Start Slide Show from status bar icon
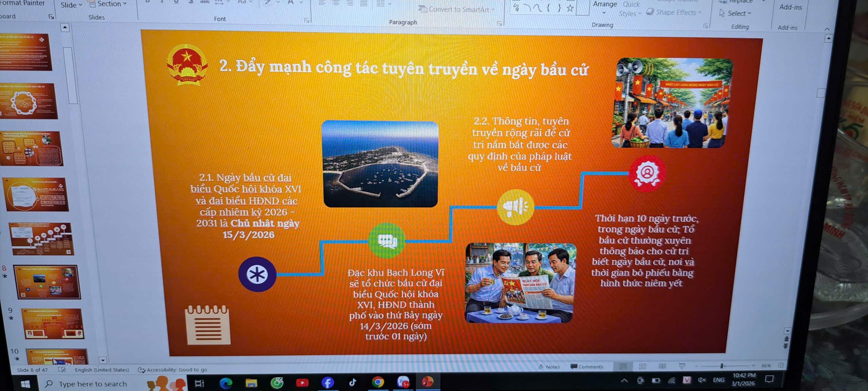The image size is (868, 391). 682,366
